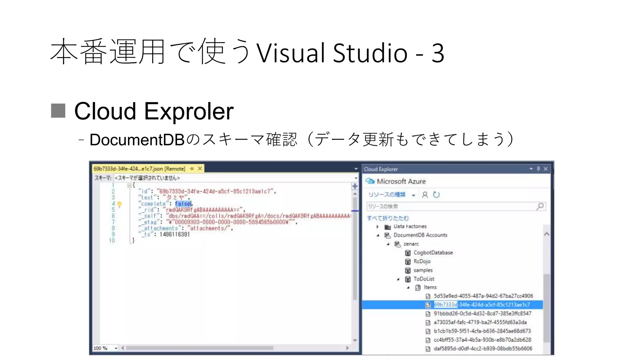Click the document icon beside daf5895d entry

[x=428, y=349]
